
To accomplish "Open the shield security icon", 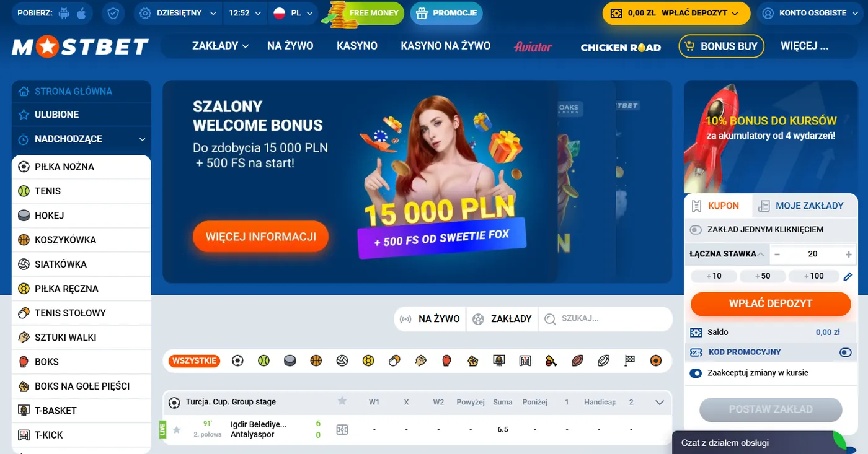I will coord(113,13).
